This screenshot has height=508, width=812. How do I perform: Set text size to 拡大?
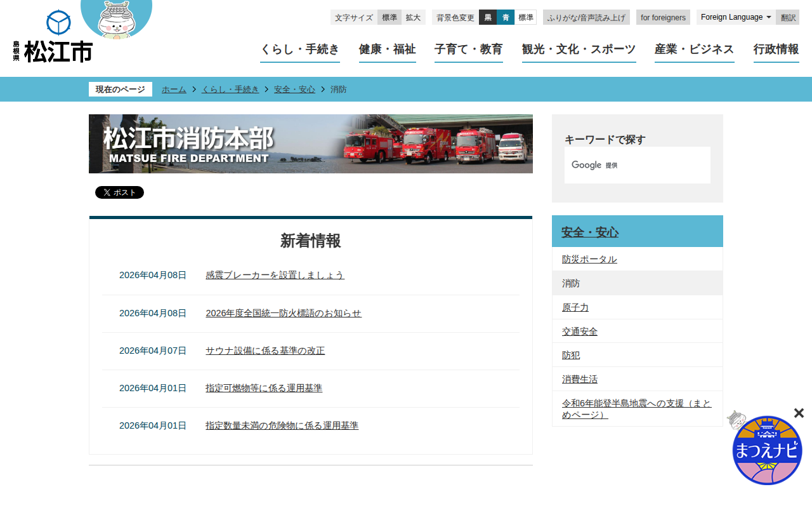point(414,17)
